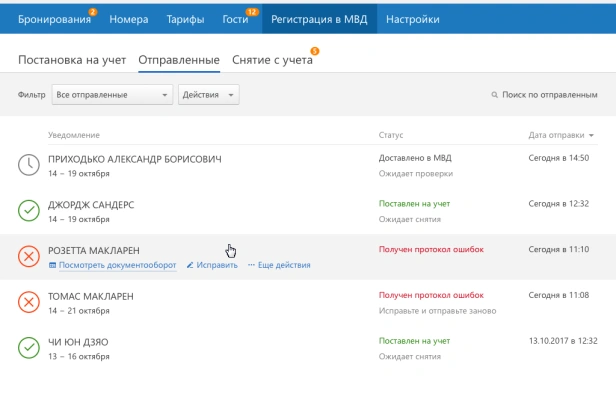Open Настройки in the top navigation

pos(412,19)
